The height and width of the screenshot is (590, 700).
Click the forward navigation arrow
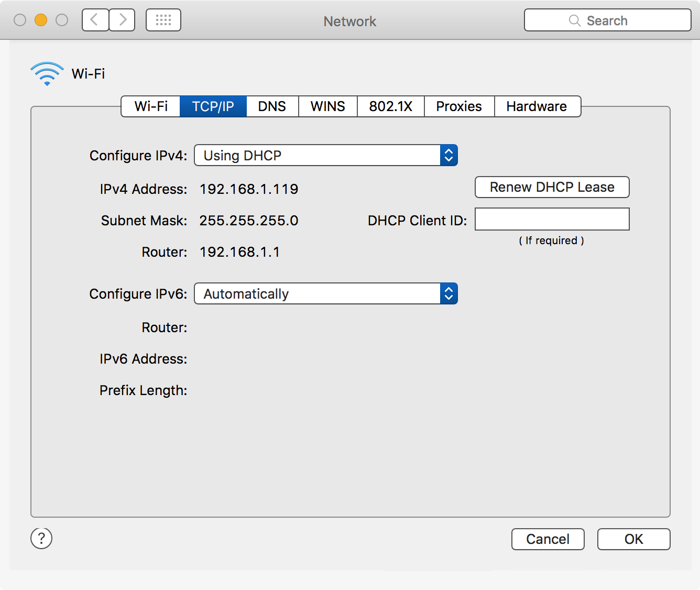point(123,20)
